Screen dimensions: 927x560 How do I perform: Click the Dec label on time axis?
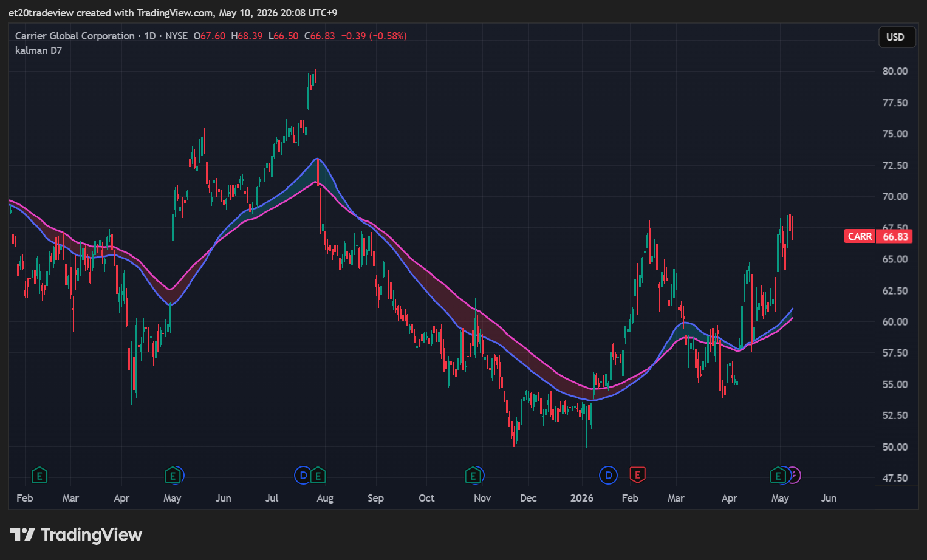pyautogui.click(x=528, y=498)
